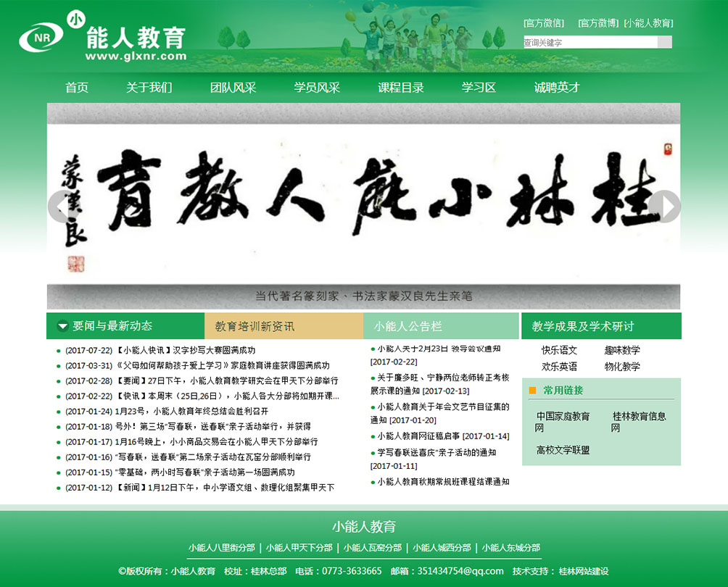The height and width of the screenshot is (587, 728).
Task: Click the search submit button
Action: 664,42
